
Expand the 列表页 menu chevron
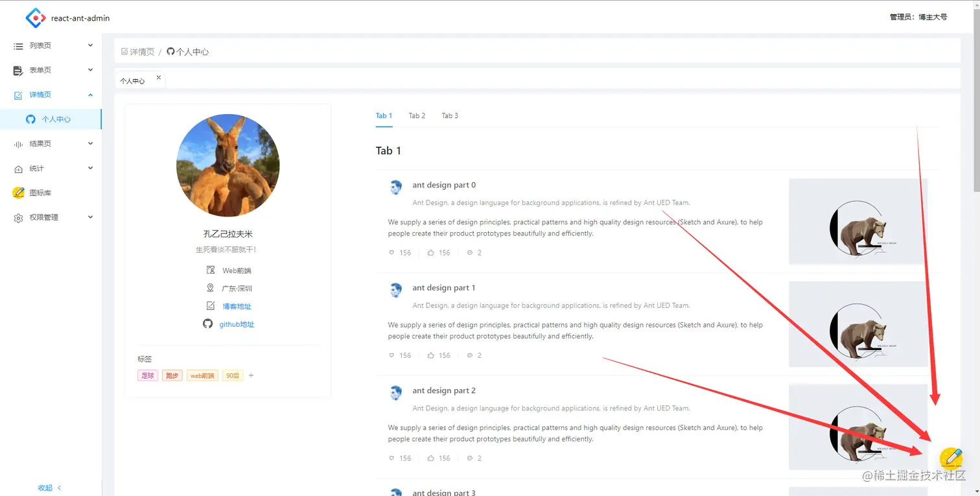pos(91,45)
